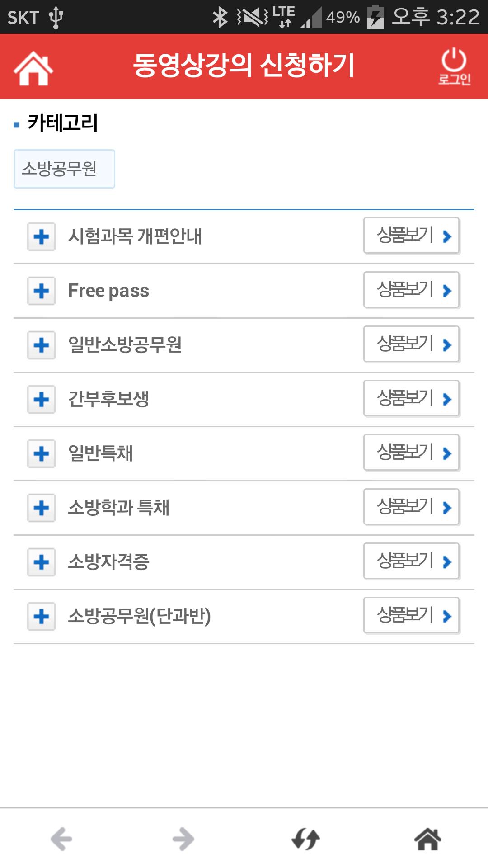View products for 시험과목 개편안내
This screenshot has width=488, height=868.
coord(412,236)
